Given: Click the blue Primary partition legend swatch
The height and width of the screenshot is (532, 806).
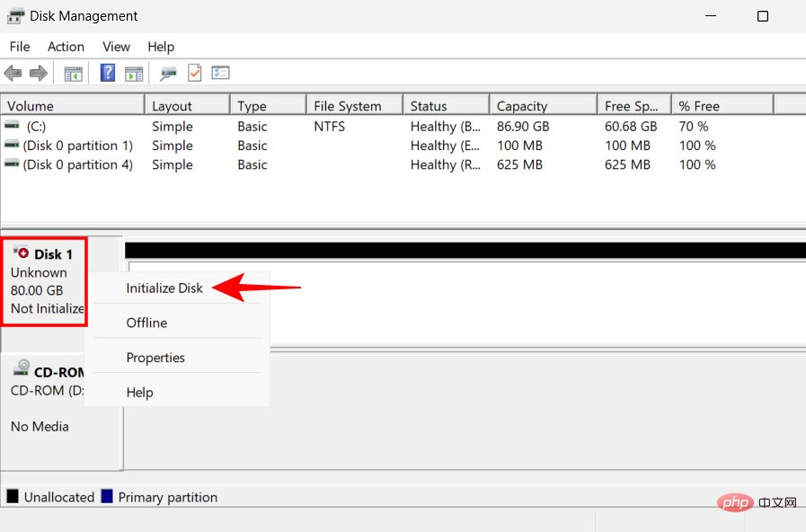Looking at the screenshot, I should point(108,497).
